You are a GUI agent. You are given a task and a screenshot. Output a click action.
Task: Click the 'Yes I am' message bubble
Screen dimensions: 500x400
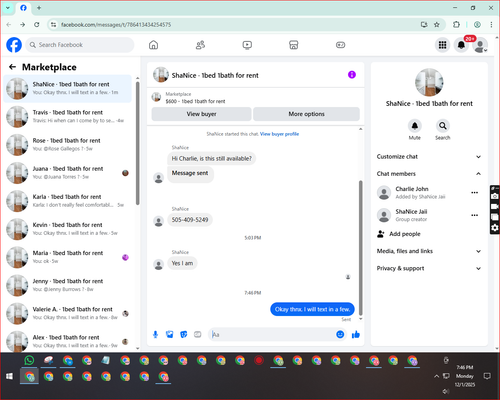pos(182,263)
